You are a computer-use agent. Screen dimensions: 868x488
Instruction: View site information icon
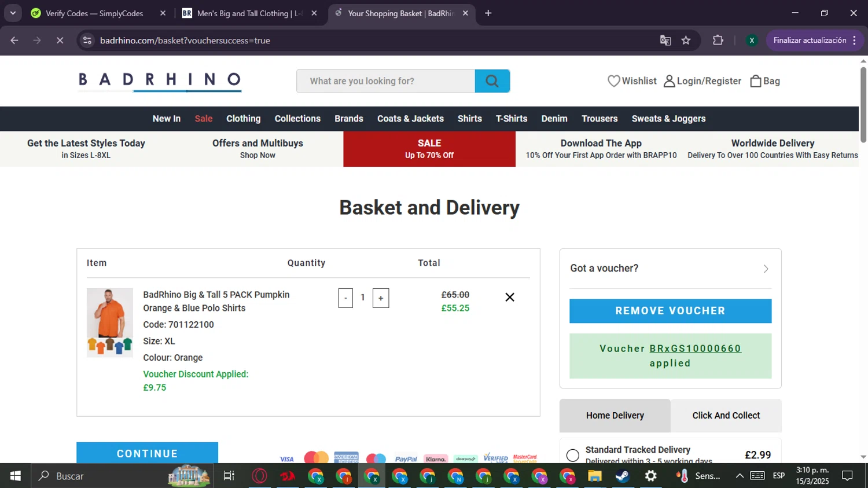(x=87, y=41)
